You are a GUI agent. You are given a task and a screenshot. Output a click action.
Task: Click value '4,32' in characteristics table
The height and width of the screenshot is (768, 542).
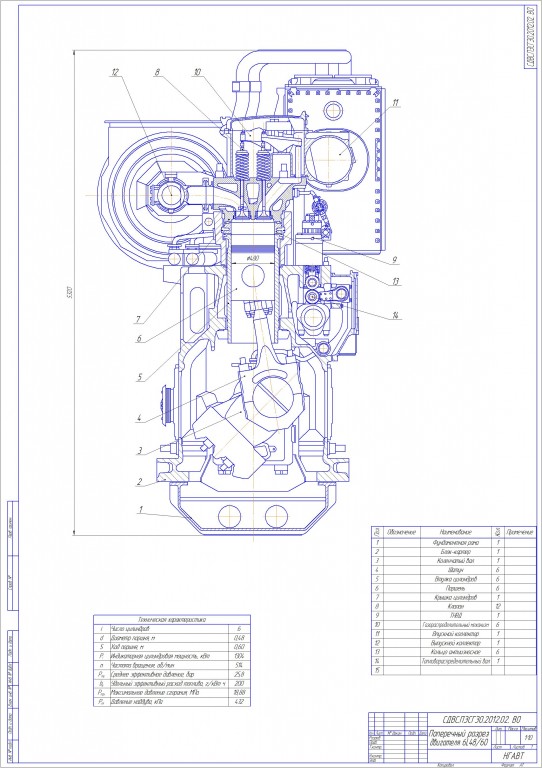239,701
